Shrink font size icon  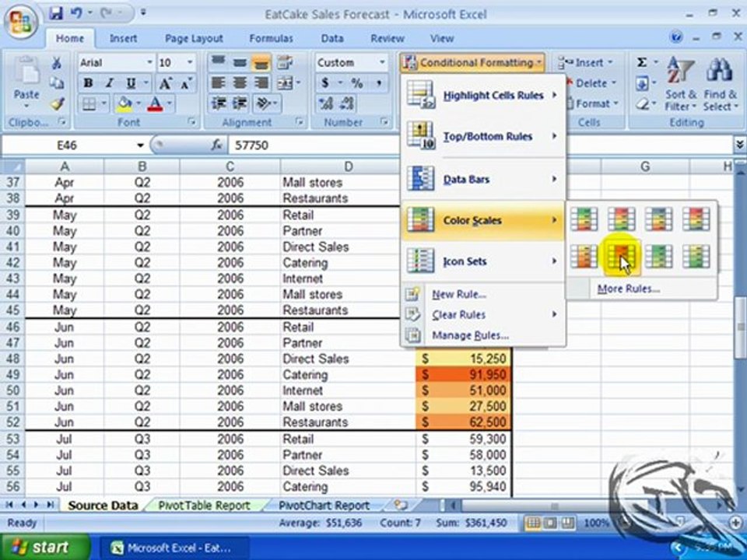click(186, 83)
